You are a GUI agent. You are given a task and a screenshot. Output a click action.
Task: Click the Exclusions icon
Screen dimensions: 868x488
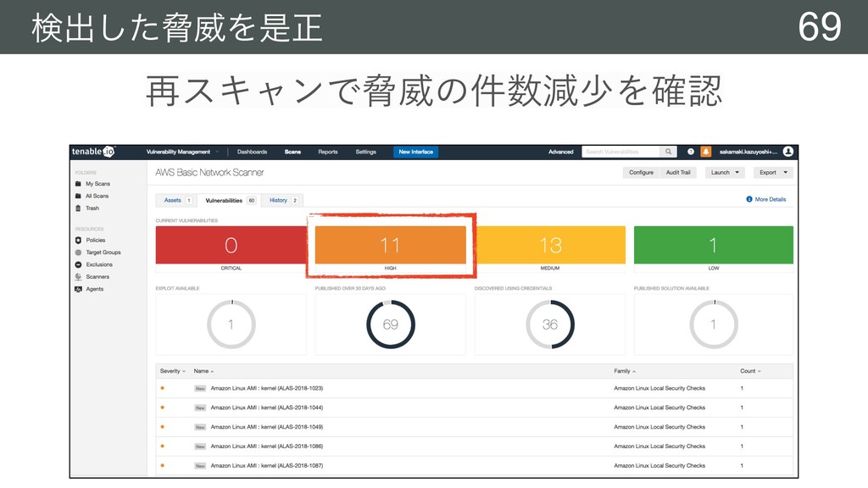(78, 264)
